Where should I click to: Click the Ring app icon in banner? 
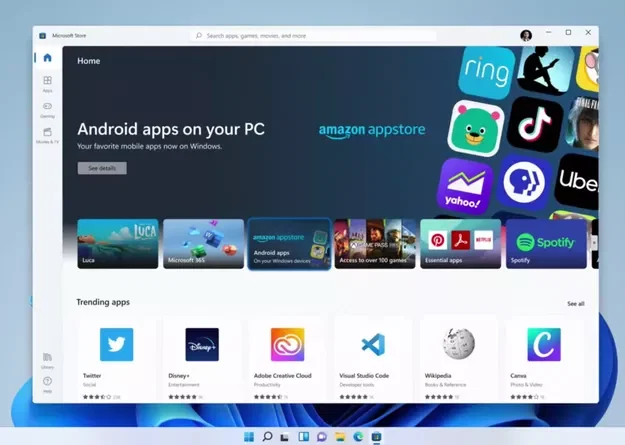coord(486,72)
